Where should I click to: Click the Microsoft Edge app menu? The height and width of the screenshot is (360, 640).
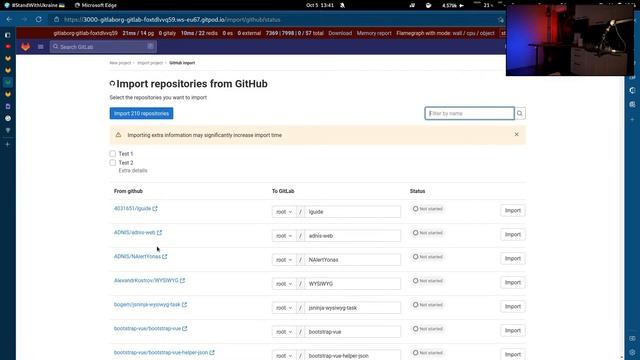[x=96, y=5]
